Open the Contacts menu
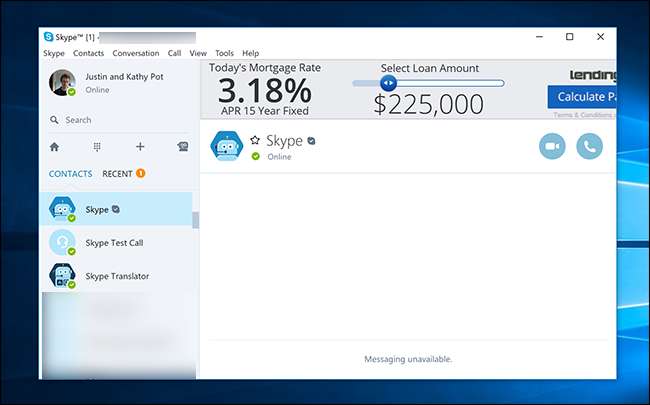This screenshot has height=405, width=650. tap(88, 53)
